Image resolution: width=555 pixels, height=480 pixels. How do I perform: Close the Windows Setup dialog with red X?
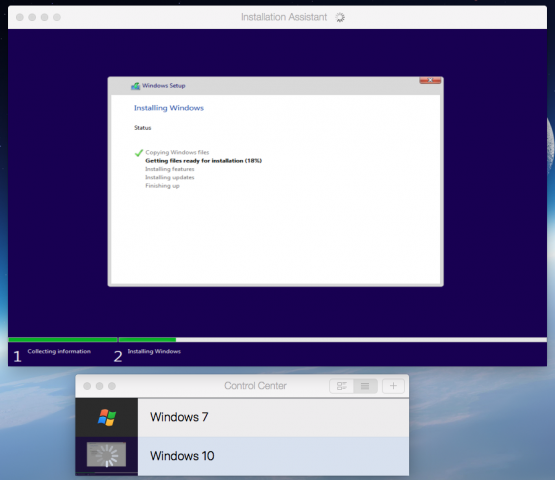[430, 80]
